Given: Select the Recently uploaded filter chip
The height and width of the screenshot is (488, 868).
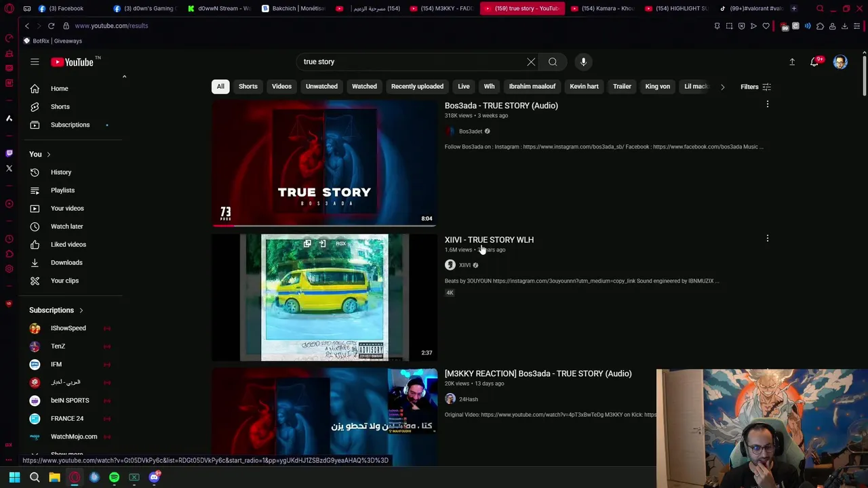Looking at the screenshot, I should pyautogui.click(x=417, y=87).
